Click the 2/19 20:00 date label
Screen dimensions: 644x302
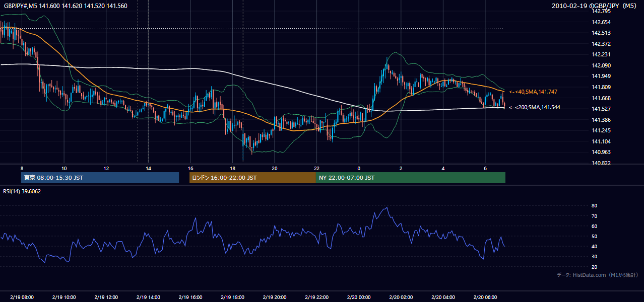click(274, 297)
